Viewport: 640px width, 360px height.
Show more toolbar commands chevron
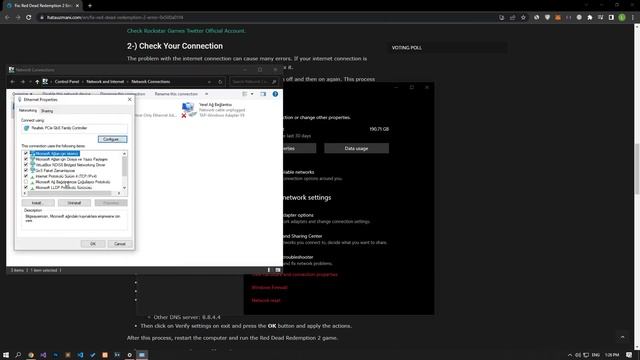[x=207, y=94]
